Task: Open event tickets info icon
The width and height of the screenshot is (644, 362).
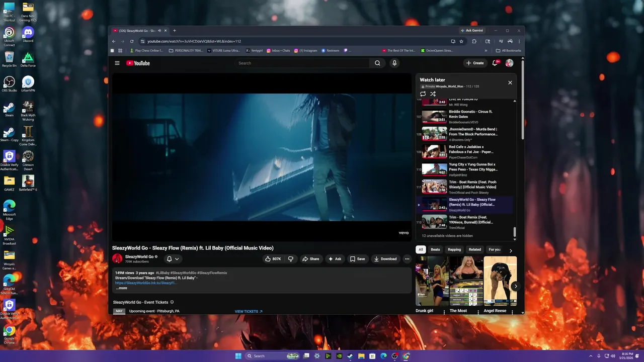Action: click(x=172, y=302)
